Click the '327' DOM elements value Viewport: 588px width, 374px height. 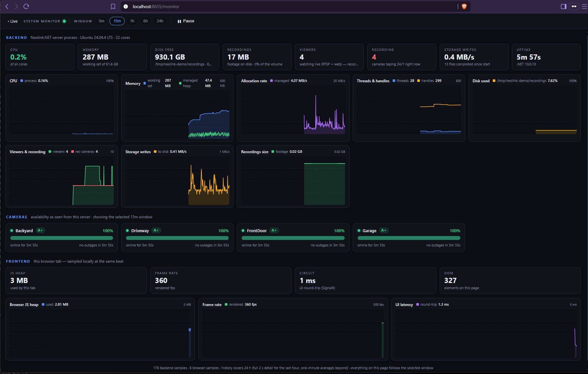pos(450,280)
